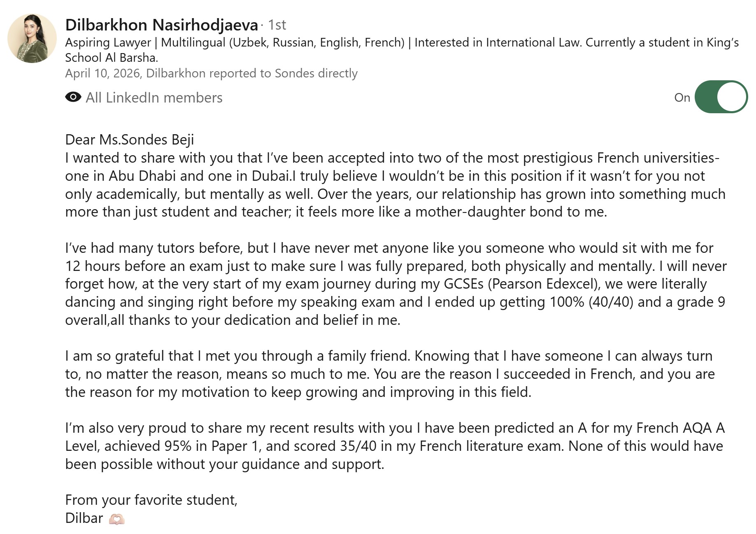
Task: Click the 'Dear Ms.Sondes Beji' greeting
Action: 130,140
